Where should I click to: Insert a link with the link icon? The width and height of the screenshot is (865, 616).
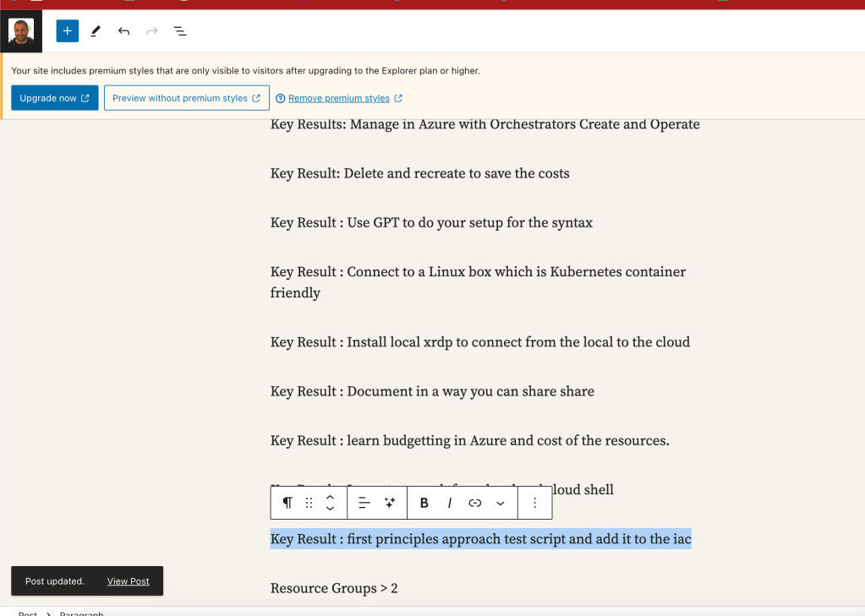475,503
